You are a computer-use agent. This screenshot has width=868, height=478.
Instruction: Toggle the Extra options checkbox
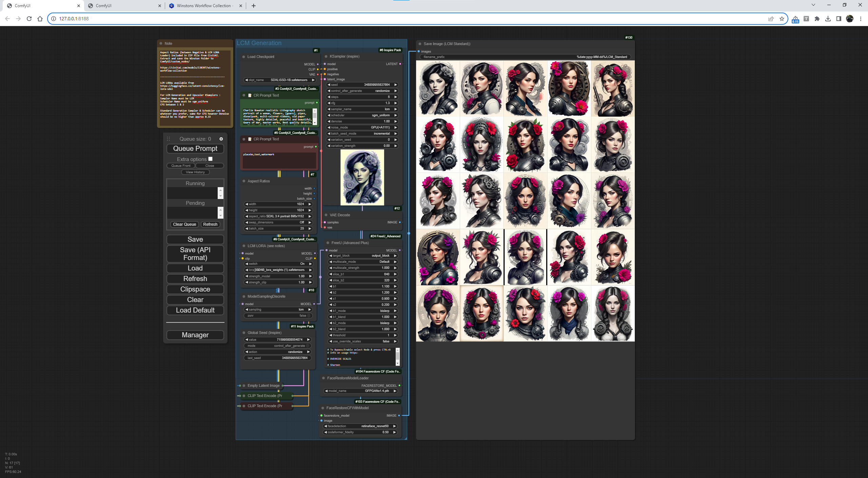(210, 159)
